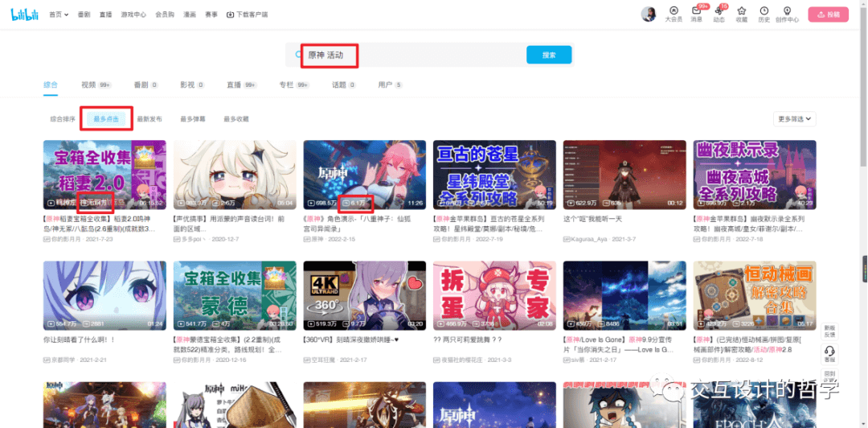
Task: Click the 下载客户端 download link
Action: point(248,15)
